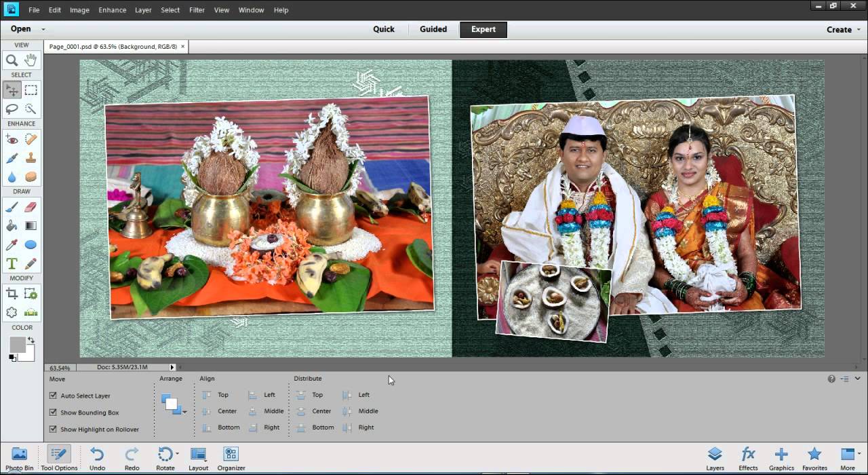Screen dimensions: 868x475
Task: Select the Move tool
Action: pyautogui.click(x=12, y=90)
